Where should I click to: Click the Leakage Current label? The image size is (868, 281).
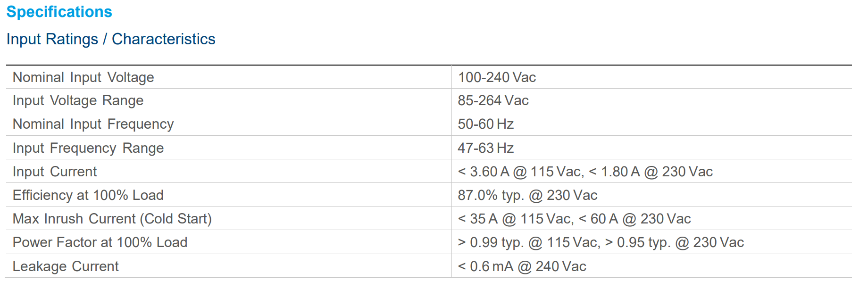pos(66,266)
